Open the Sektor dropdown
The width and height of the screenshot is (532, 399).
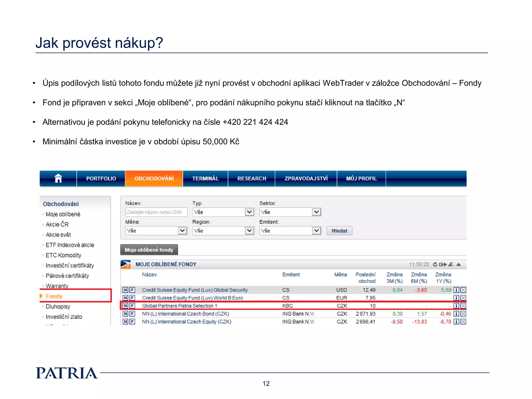coord(316,212)
